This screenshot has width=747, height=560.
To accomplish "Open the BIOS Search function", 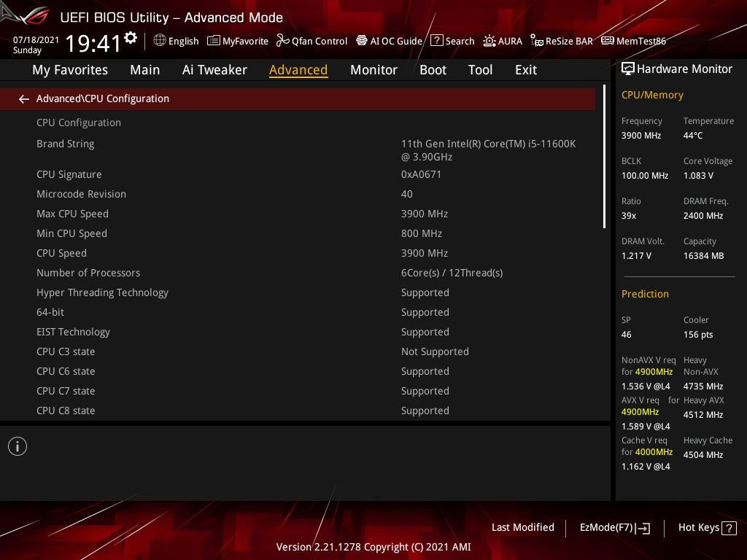I will coord(452,41).
